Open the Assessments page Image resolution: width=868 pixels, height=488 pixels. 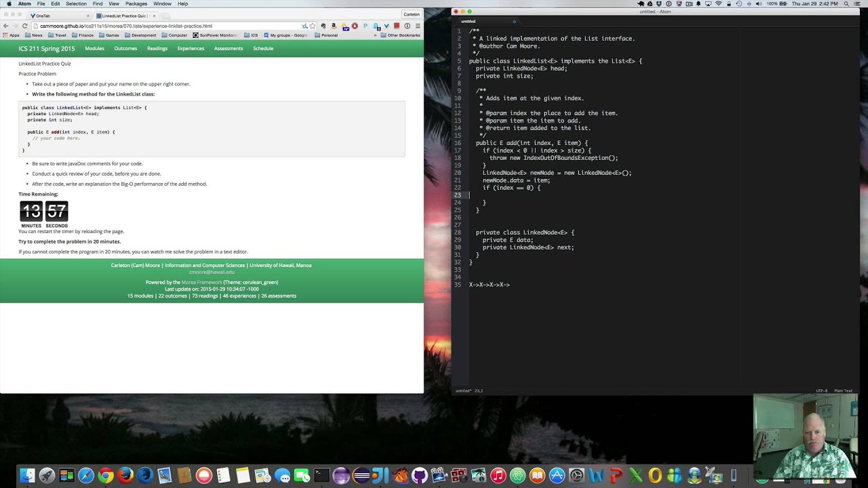click(229, 49)
